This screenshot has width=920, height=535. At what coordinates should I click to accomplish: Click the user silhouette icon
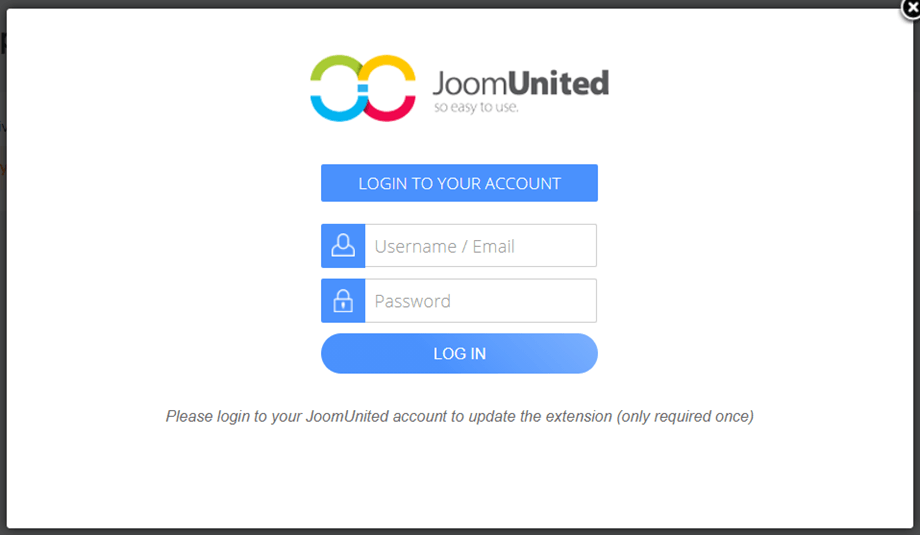343,246
